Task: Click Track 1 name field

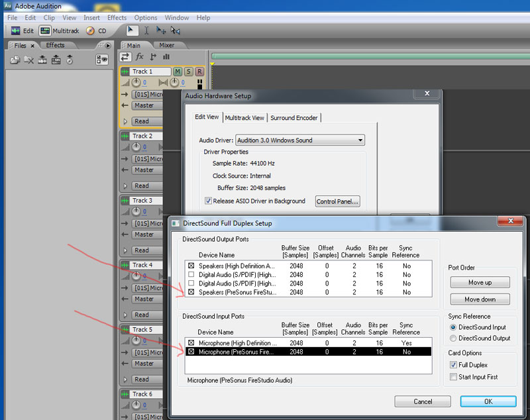Action: 150,72
